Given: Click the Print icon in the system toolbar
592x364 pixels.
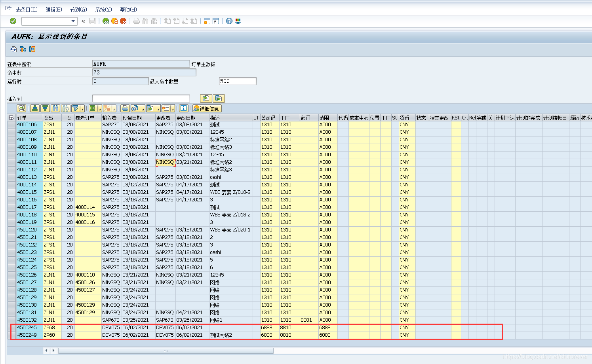Looking at the screenshot, I should tap(137, 21).
